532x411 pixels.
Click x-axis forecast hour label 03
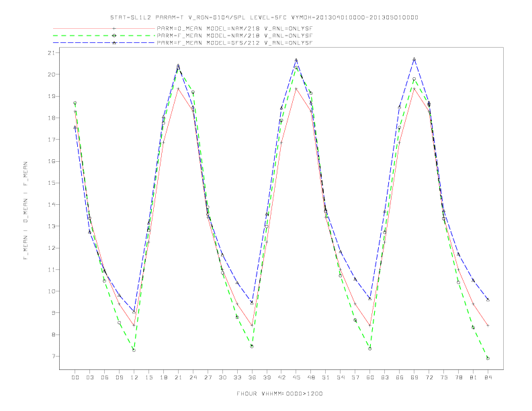[89, 377]
